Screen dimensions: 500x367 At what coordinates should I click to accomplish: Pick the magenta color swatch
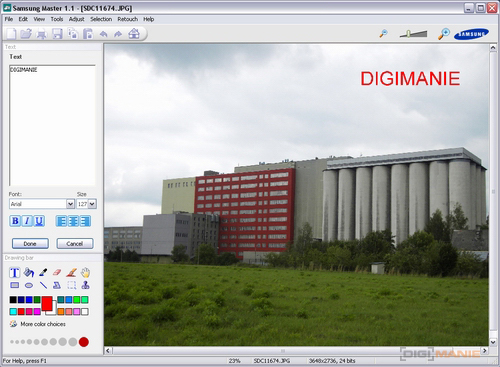click(37, 312)
